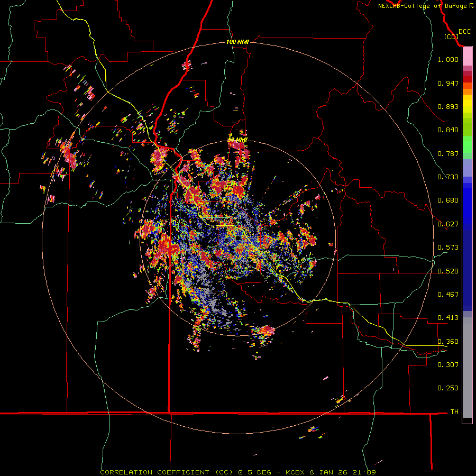Select the 0.893 scale label

pyautogui.click(x=448, y=106)
